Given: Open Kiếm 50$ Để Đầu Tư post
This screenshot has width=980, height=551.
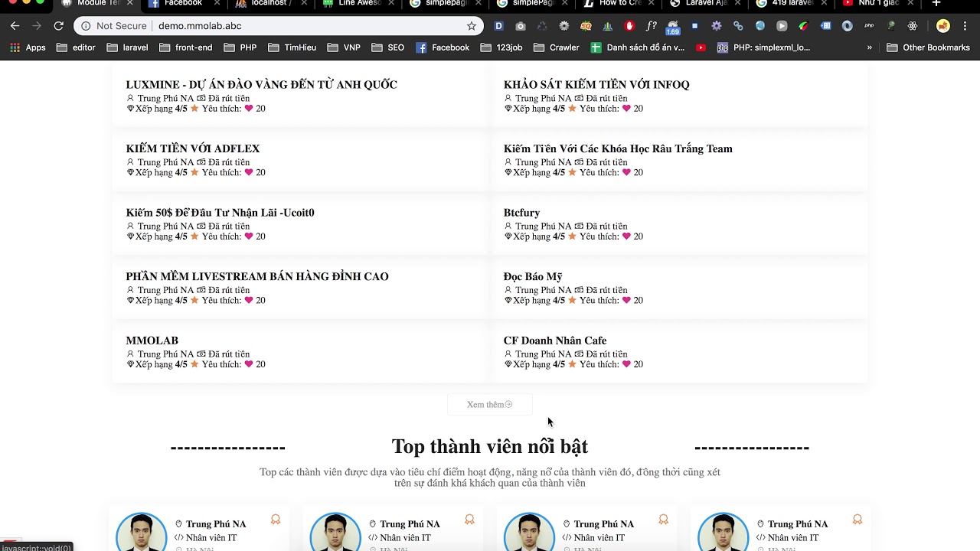Looking at the screenshot, I should point(220,213).
